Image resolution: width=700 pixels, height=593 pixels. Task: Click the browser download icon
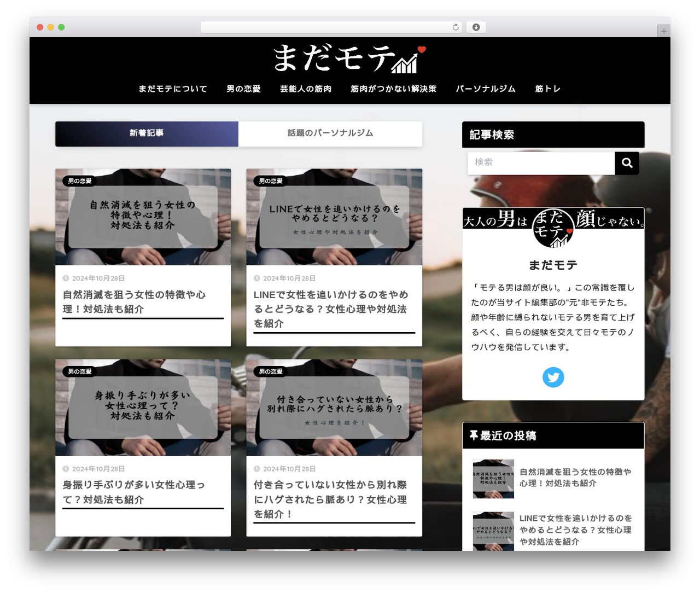click(476, 27)
